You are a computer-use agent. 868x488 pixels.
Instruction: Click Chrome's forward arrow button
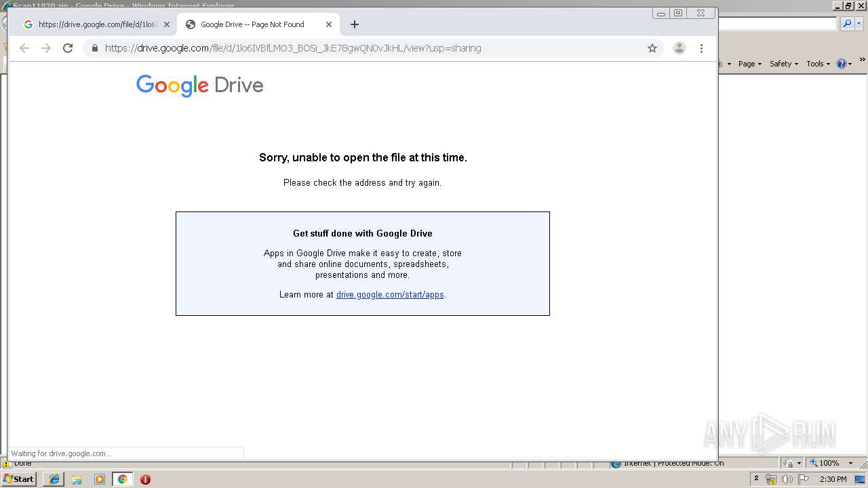pos(46,48)
